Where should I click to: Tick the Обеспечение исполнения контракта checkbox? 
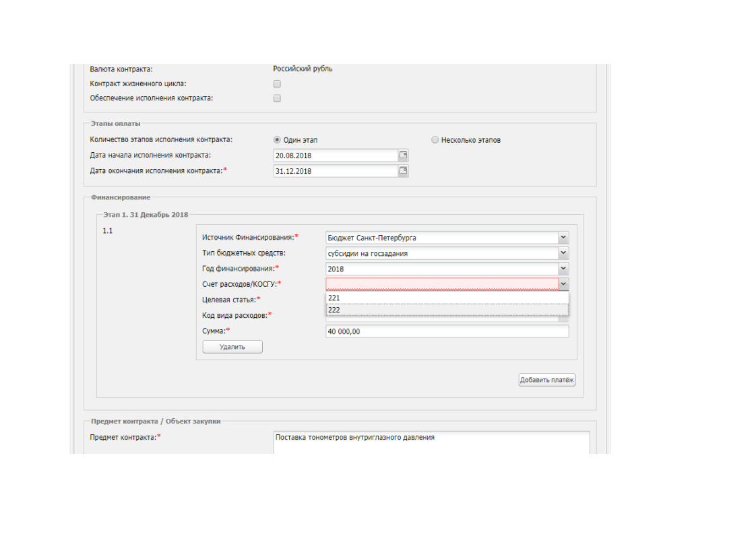click(277, 98)
